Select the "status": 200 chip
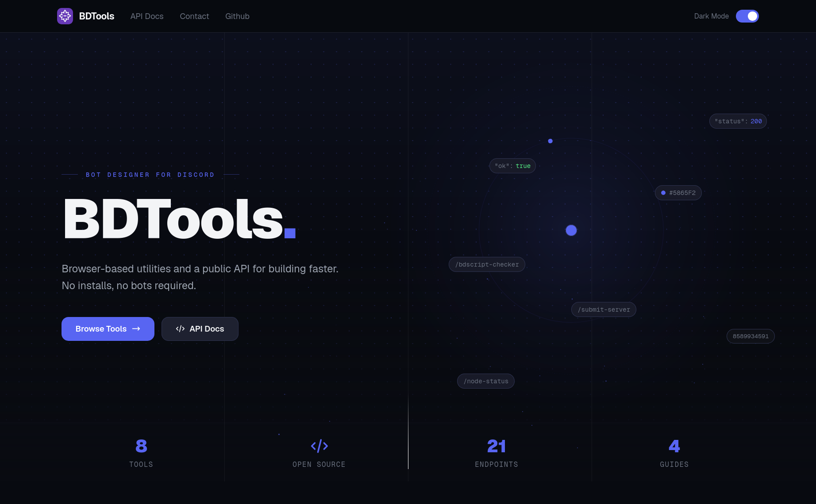 click(738, 121)
